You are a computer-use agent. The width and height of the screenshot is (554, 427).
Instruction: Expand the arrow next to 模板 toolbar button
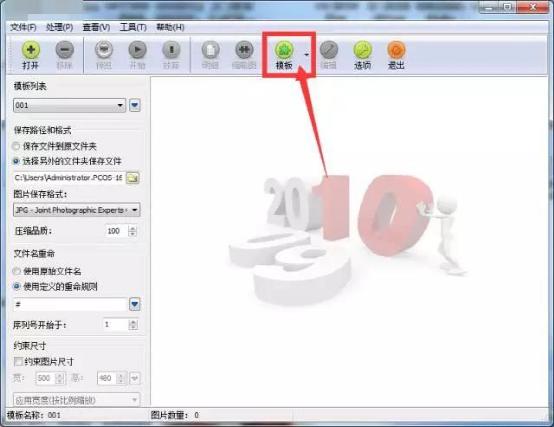coord(306,54)
